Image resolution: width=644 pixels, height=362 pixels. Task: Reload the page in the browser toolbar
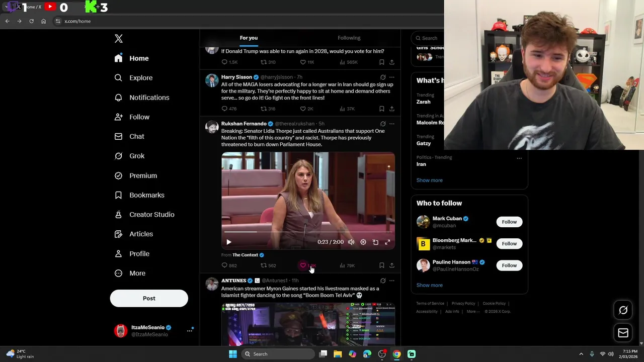[x=31, y=21]
